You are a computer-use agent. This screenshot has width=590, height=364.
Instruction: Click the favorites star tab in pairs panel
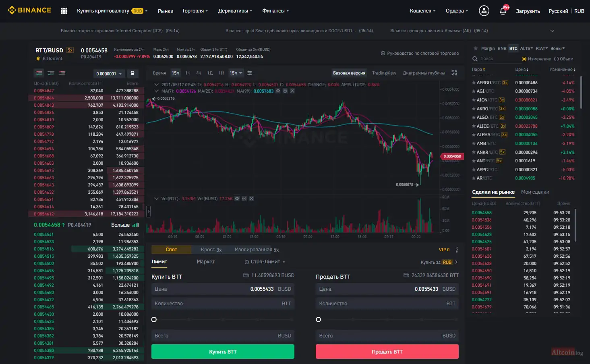tap(475, 48)
